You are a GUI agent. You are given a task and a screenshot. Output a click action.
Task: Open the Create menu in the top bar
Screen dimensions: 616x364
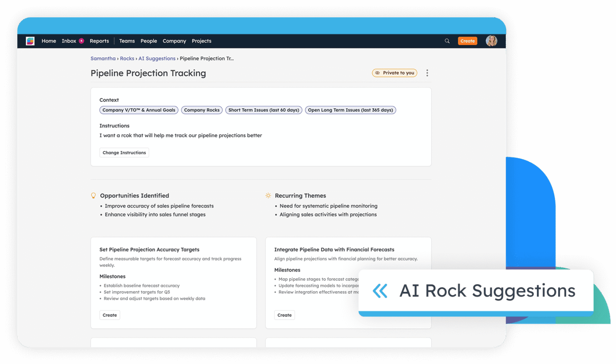point(468,40)
